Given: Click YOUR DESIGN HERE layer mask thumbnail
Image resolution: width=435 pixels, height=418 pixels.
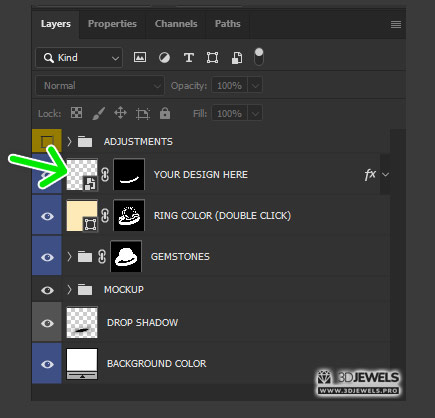Looking at the screenshot, I should (x=129, y=175).
